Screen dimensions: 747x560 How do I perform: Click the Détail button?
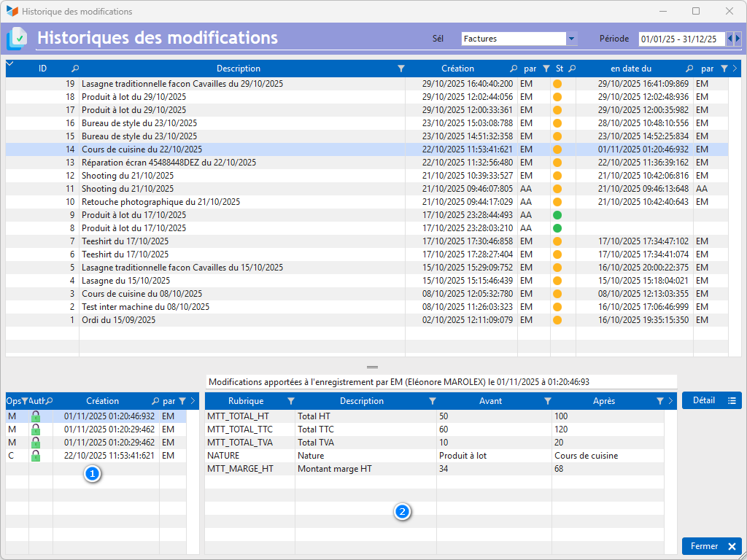pyautogui.click(x=711, y=400)
